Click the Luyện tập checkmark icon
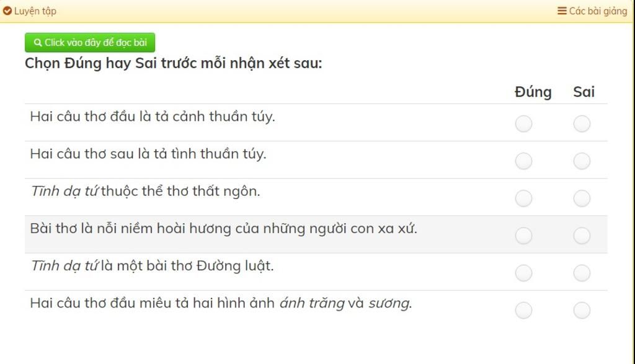Image resolution: width=635 pixels, height=364 pixels. [7, 11]
